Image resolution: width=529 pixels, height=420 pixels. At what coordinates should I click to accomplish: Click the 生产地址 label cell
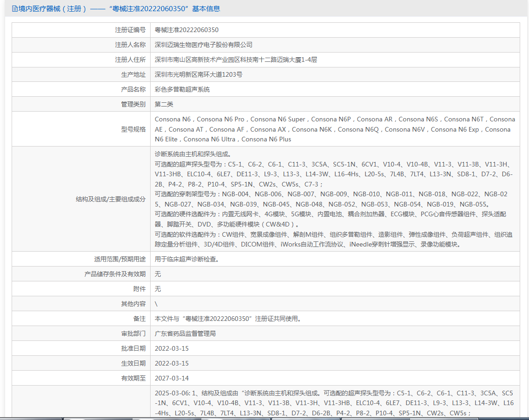pos(81,74)
